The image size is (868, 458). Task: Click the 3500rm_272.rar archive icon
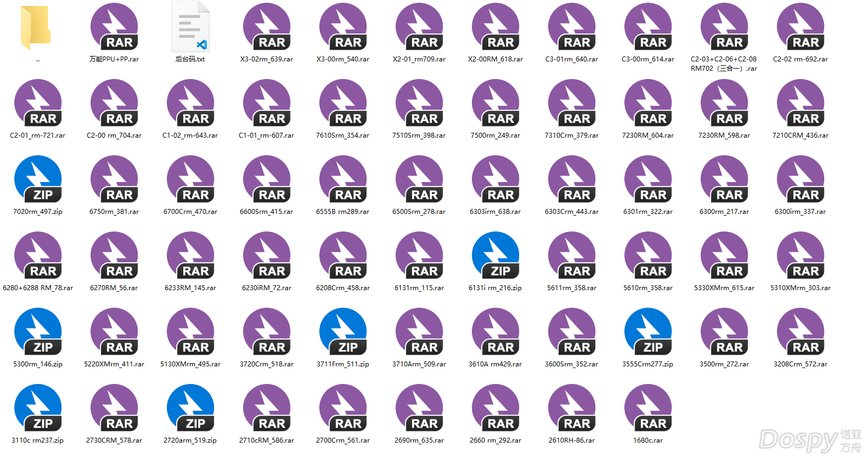point(724,331)
